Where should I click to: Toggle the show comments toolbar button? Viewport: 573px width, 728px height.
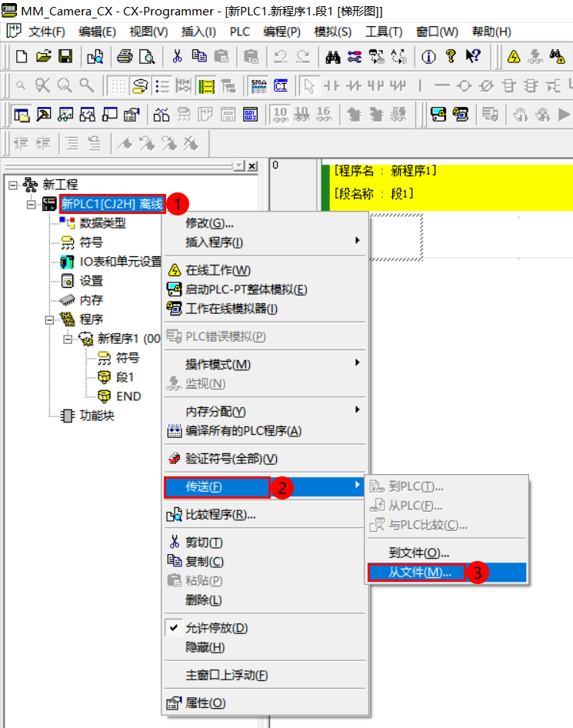(140, 86)
